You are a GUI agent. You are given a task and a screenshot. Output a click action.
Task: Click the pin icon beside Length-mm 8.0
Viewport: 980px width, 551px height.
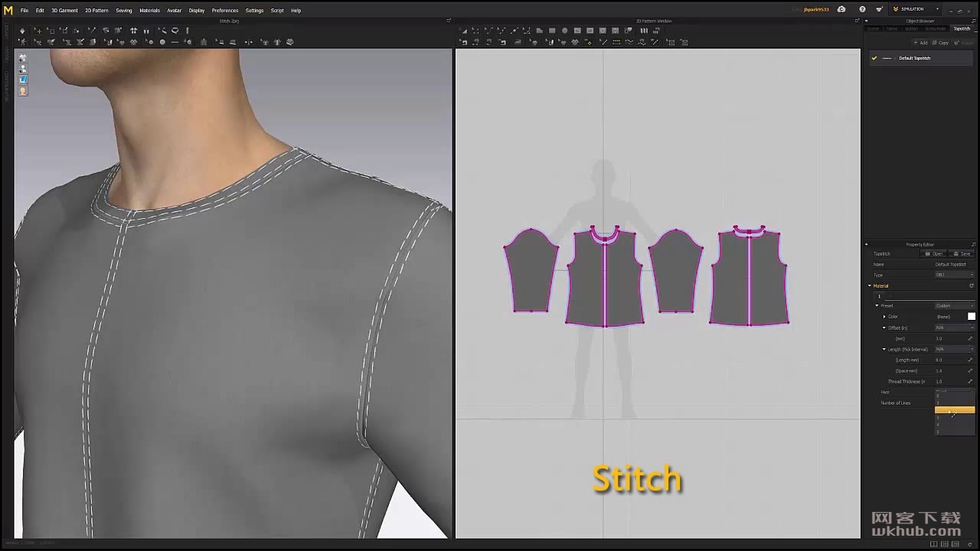[970, 360]
